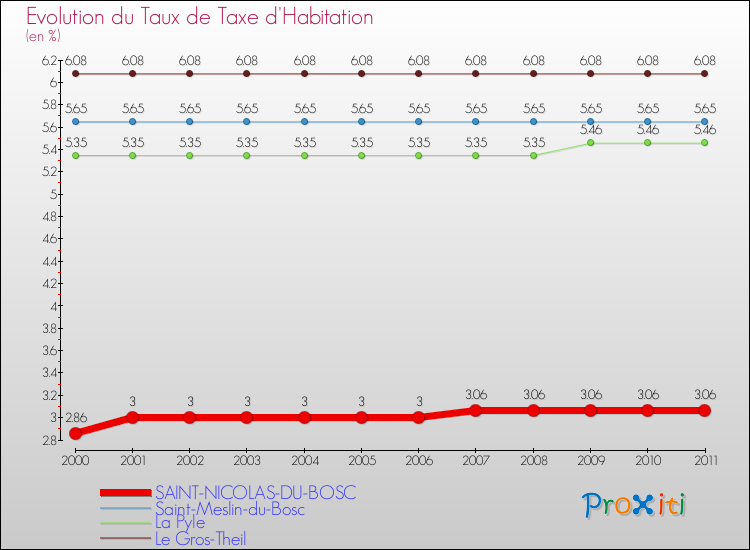
Task: Click the 5.35 value label above 2003
Action: tap(247, 143)
